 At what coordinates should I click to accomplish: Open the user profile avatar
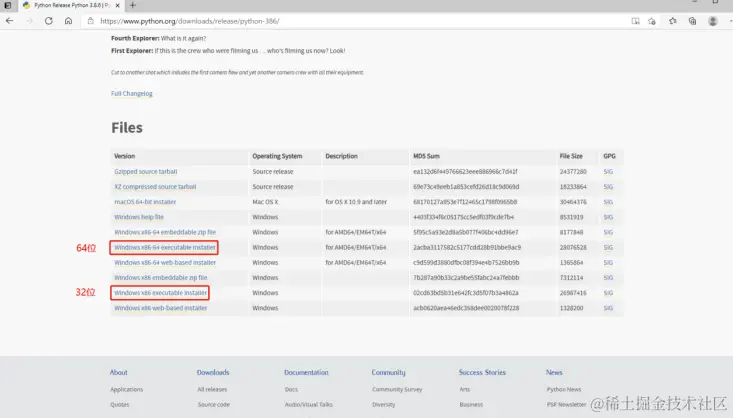point(712,21)
